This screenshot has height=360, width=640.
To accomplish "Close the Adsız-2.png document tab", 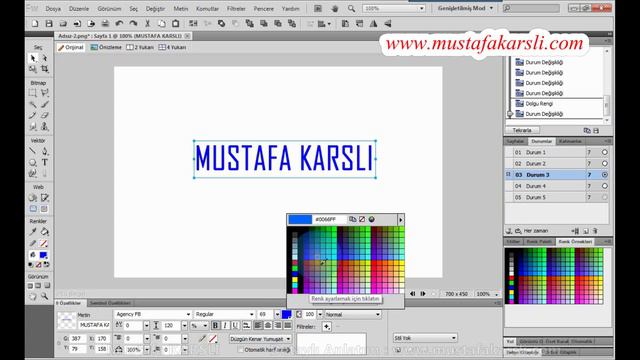I will click(x=187, y=36).
